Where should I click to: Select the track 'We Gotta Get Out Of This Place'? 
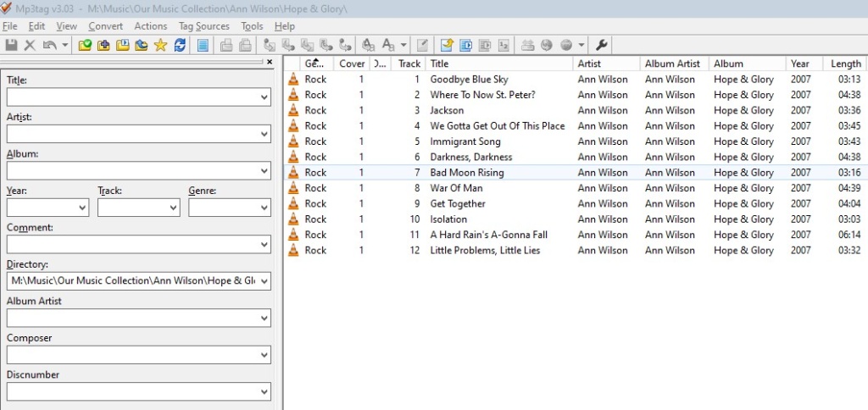click(x=497, y=125)
